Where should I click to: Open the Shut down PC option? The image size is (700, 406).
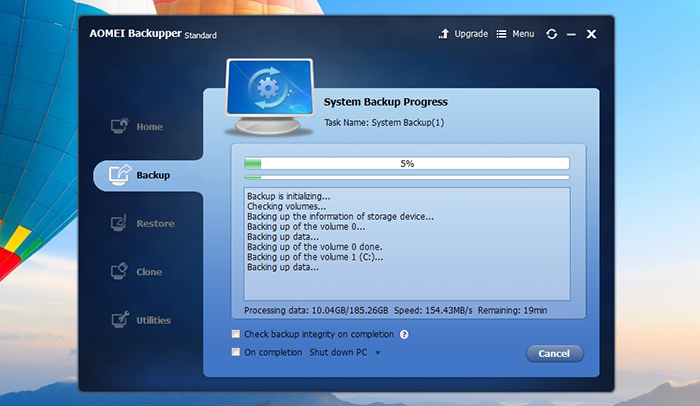[x=338, y=352]
